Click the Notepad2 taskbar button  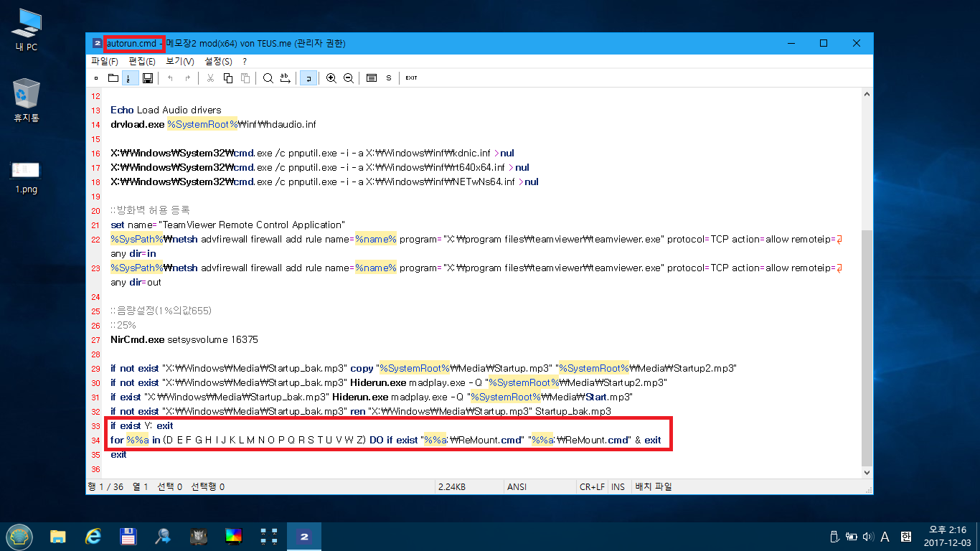[304, 536]
